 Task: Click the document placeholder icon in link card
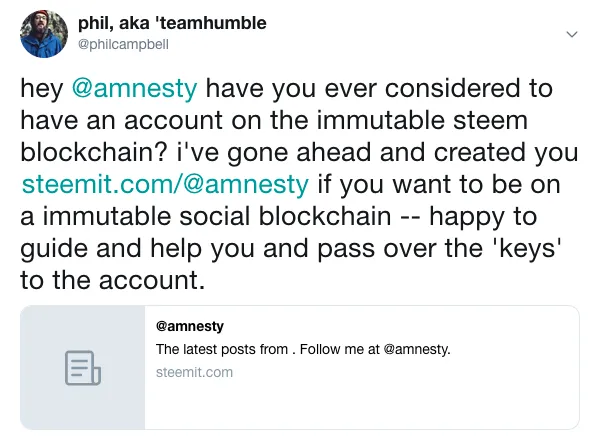pos(83,368)
